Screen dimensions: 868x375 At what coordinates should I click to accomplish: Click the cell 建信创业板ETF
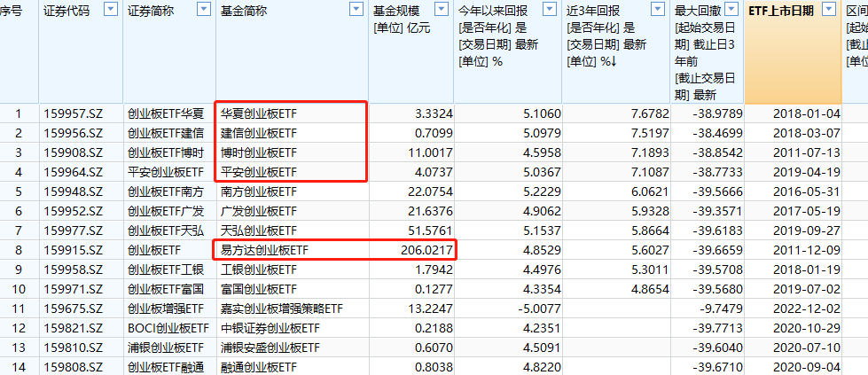pyautogui.click(x=293, y=134)
